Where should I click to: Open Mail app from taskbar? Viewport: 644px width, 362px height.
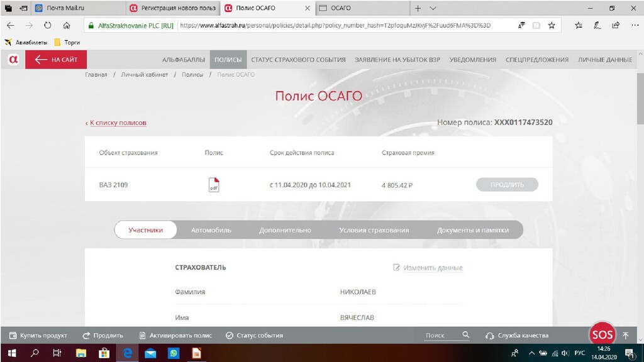[x=150, y=353]
